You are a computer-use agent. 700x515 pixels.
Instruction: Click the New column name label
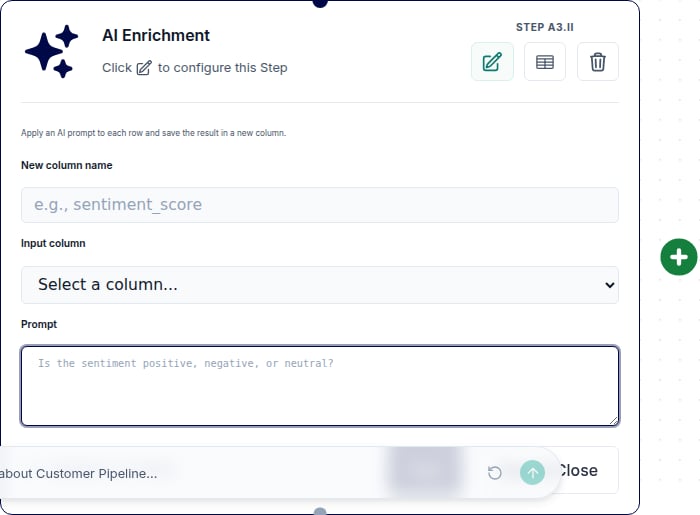(x=67, y=165)
